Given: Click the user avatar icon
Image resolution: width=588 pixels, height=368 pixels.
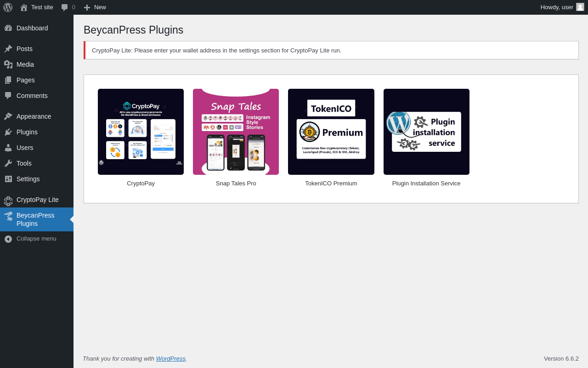Looking at the screenshot, I should click(580, 7).
